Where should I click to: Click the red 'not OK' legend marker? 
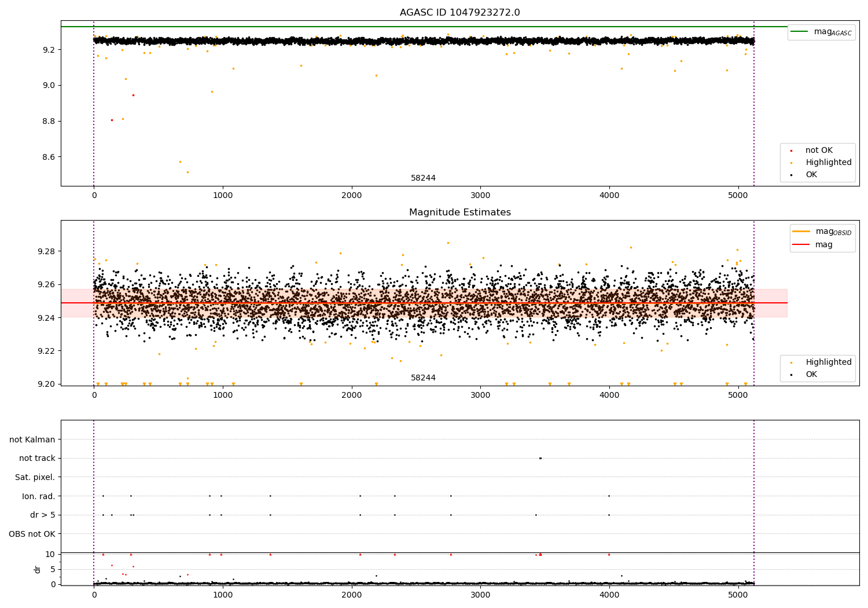(792, 151)
